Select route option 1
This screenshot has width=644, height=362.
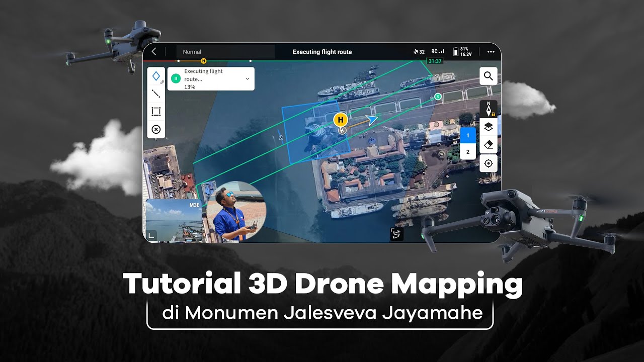click(x=468, y=135)
